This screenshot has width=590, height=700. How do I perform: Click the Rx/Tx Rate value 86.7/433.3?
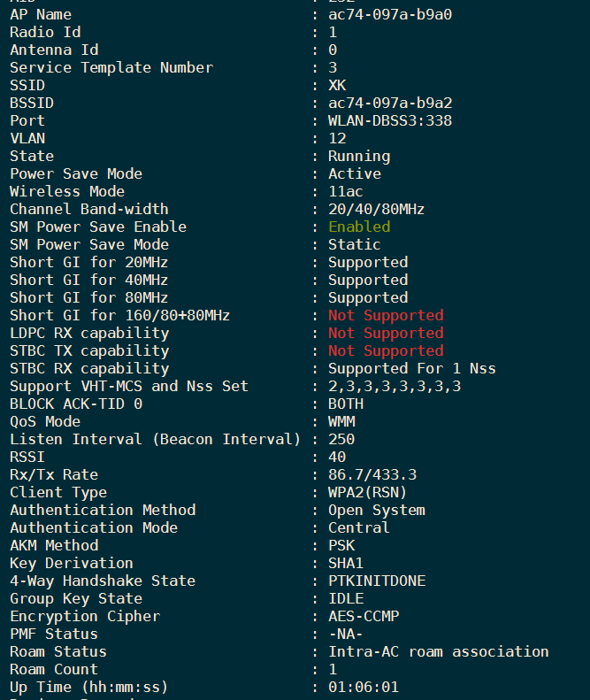coord(372,474)
